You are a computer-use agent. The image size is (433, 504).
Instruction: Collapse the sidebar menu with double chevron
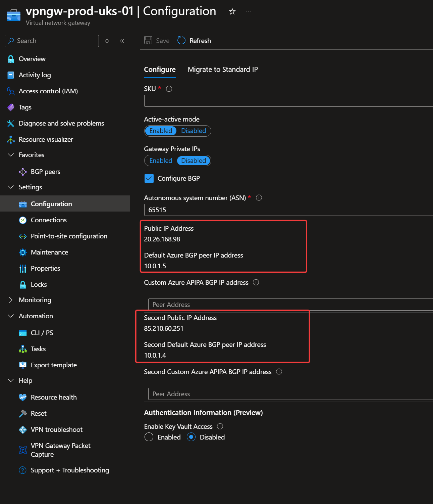[x=122, y=41]
